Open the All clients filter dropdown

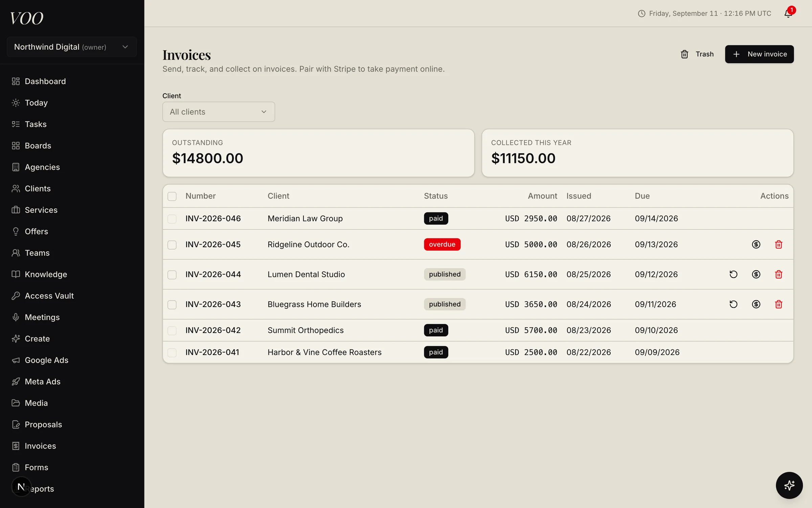click(219, 112)
